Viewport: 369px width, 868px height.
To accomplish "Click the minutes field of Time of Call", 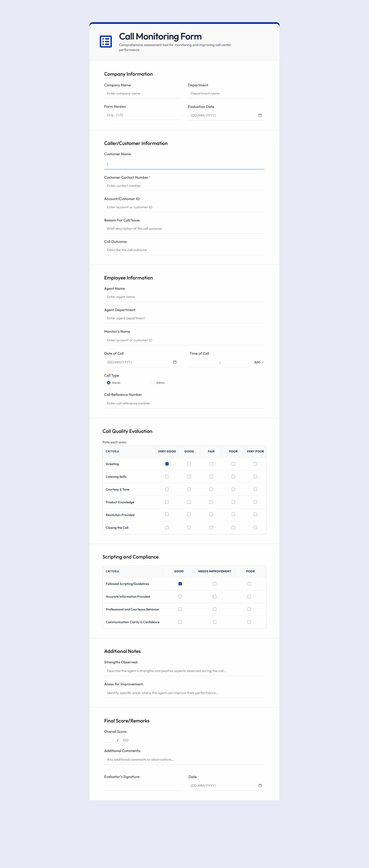I will pos(236,362).
